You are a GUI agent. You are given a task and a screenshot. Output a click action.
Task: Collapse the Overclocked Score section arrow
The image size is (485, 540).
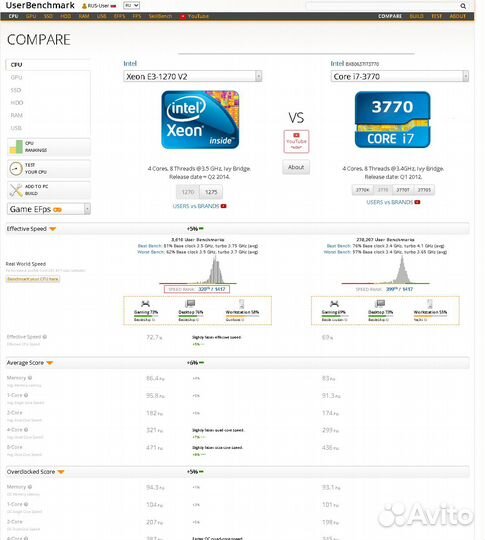61,472
